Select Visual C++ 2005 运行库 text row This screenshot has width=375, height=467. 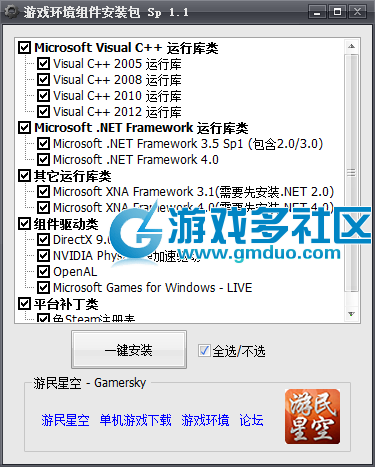(117, 64)
